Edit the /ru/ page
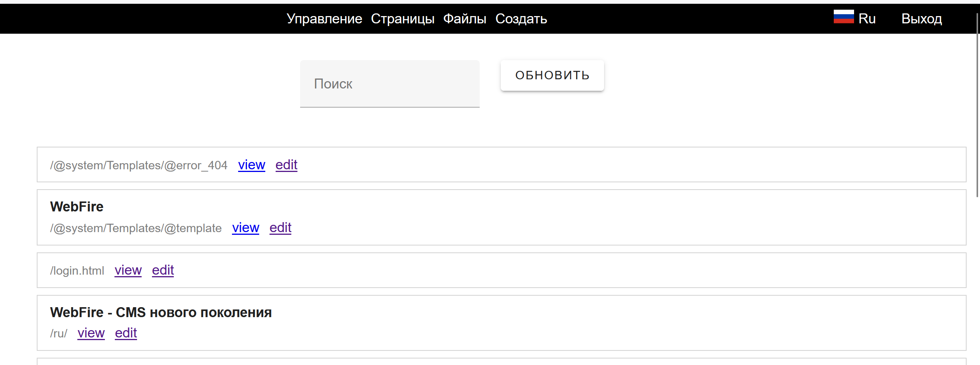980x365 pixels. click(x=126, y=333)
